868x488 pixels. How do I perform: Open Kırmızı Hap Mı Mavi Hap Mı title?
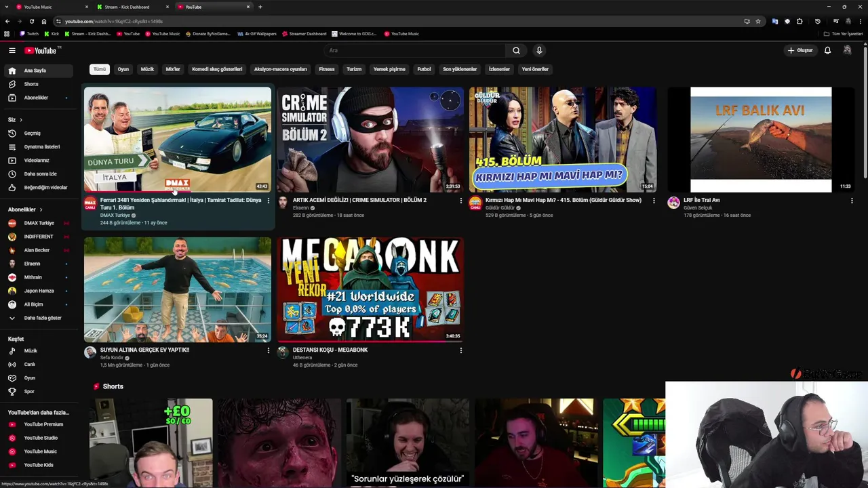(x=564, y=200)
